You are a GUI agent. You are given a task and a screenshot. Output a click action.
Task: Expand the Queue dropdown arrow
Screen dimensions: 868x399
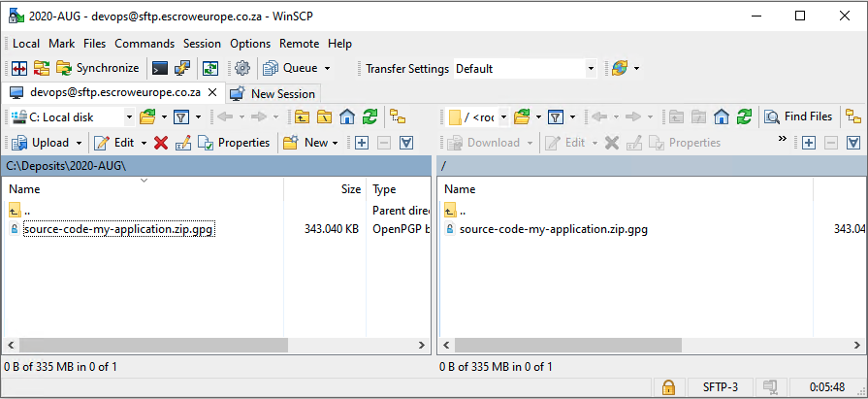click(x=327, y=69)
